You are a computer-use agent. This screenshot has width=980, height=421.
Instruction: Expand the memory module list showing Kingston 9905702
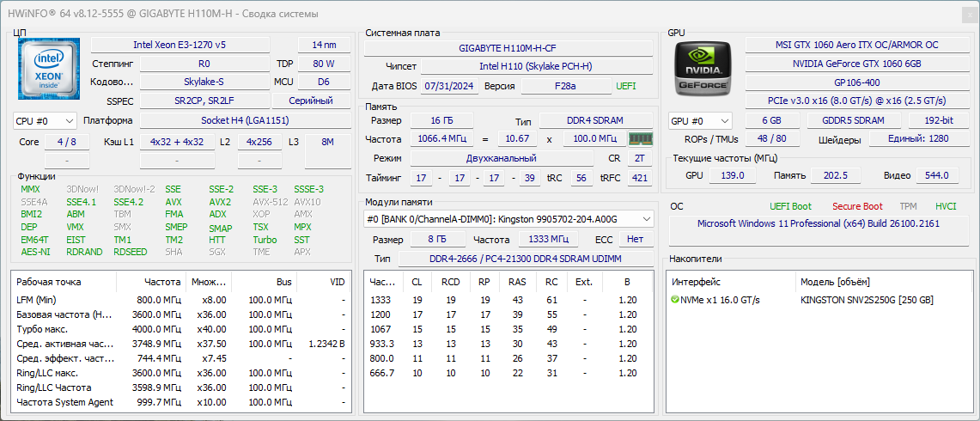pos(644,219)
